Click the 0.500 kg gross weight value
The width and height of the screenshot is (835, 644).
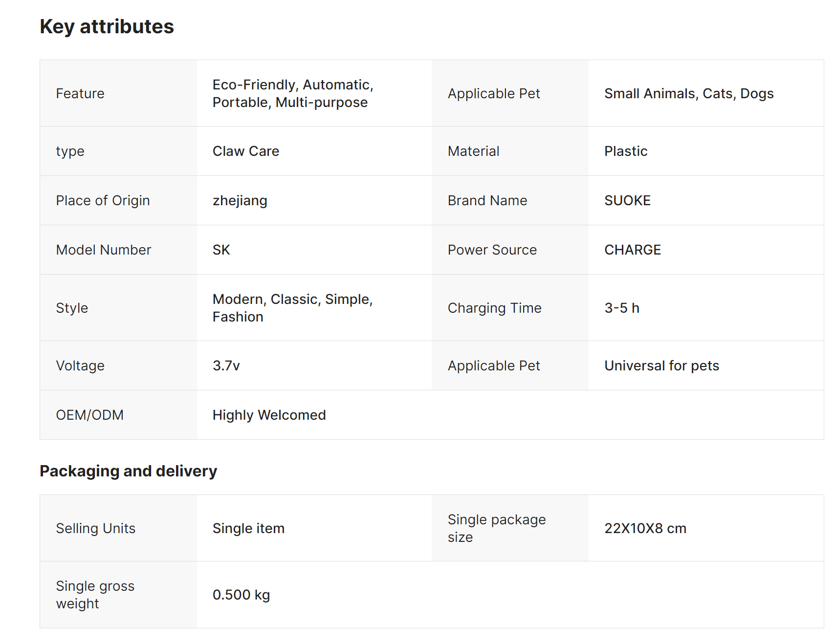241,595
